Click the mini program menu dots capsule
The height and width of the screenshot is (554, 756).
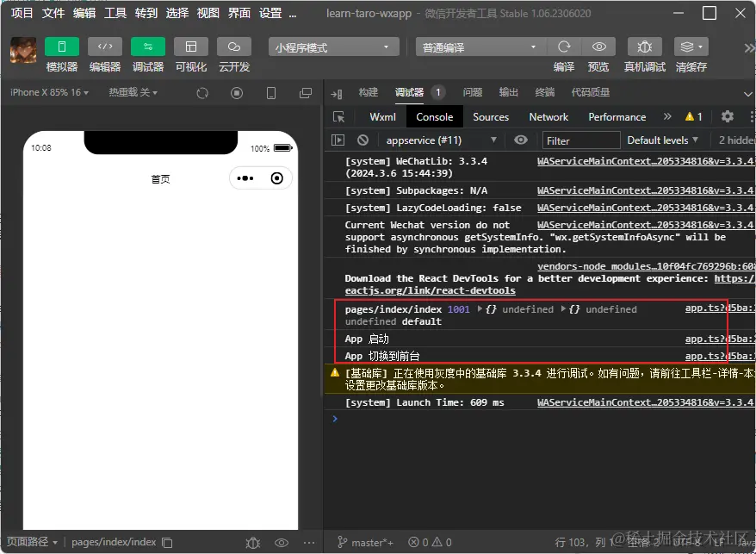point(245,178)
